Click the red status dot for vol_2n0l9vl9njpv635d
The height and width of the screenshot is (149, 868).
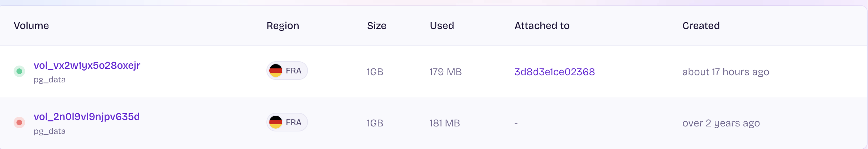point(19,122)
